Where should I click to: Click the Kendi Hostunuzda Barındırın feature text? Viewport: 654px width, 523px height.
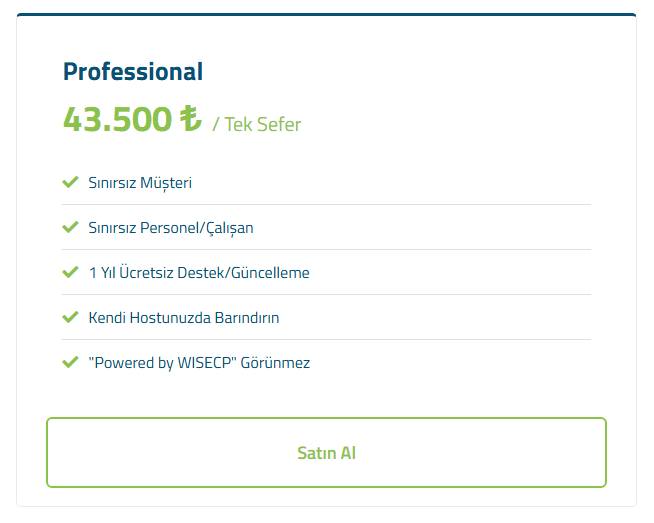point(184,318)
